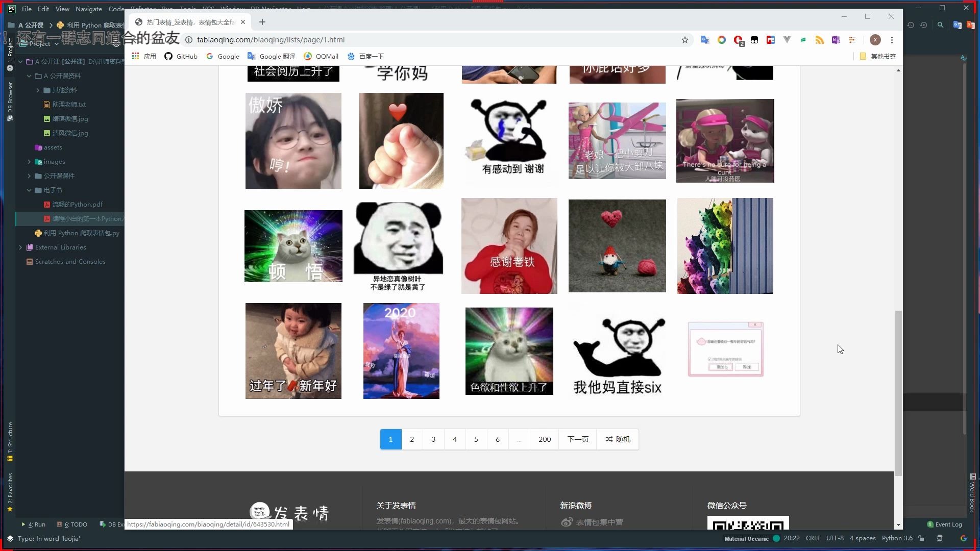The width and height of the screenshot is (980, 551).
Task: Select current page 1 button
Action: coord(390,439)
